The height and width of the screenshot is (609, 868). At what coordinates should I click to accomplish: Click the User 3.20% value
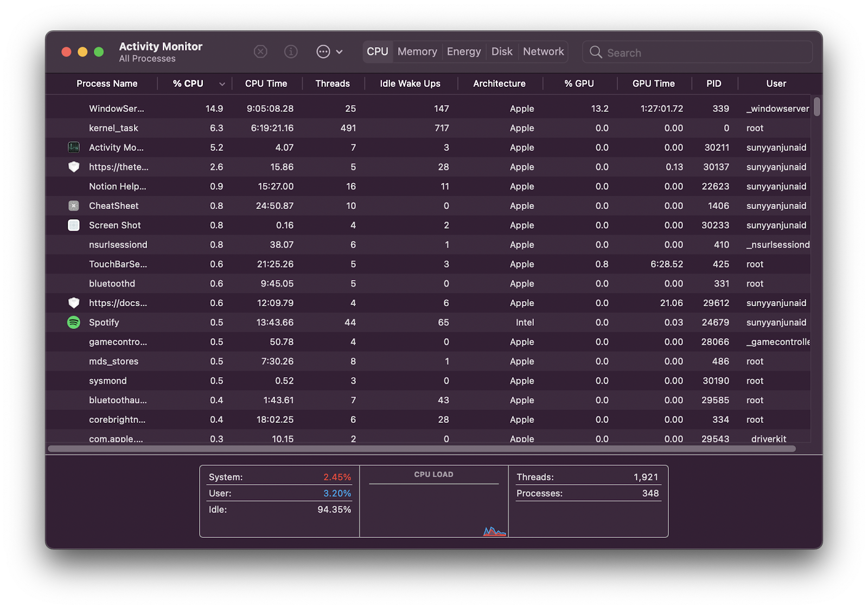tap(337, 493)
